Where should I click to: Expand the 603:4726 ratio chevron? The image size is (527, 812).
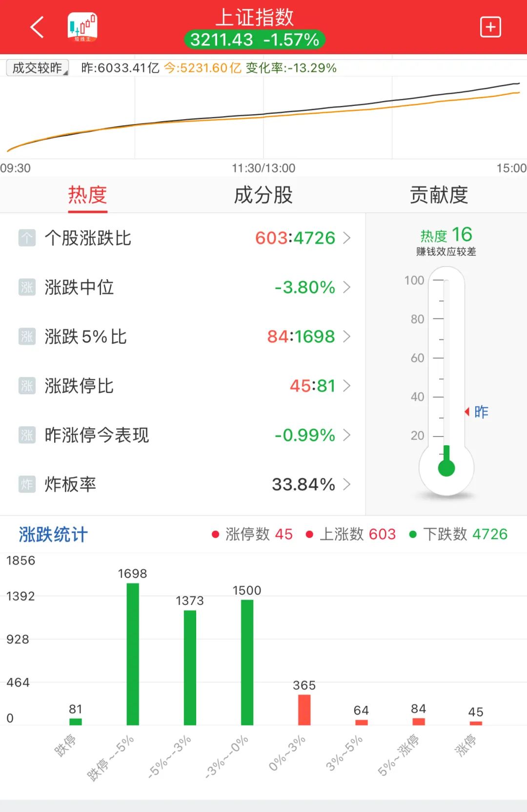(347, 238)
